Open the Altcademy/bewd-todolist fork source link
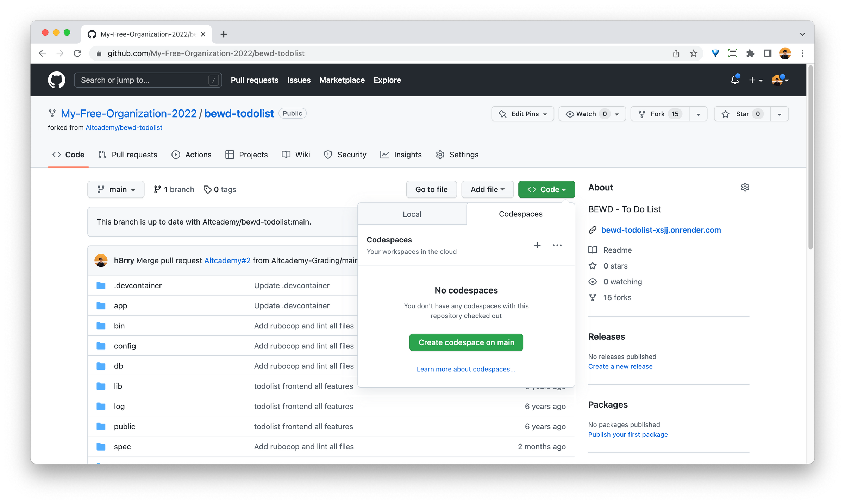The width and height of the screenshot is (845, 504). coord(124,127)
